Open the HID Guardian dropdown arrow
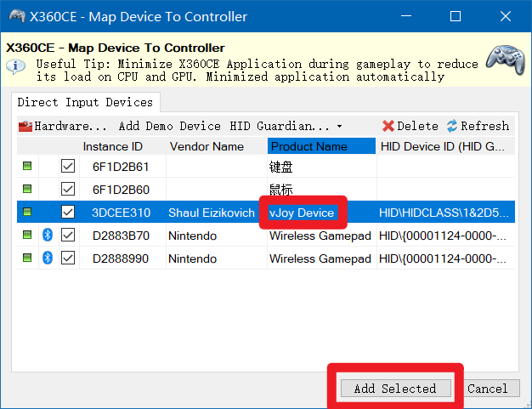The height and width of the screenshot is (409, 532). pos(339,127)
